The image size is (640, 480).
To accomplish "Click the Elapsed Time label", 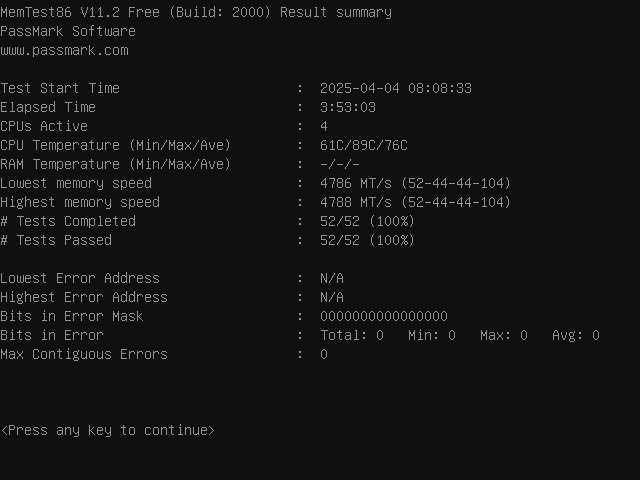I will (48, 107).
